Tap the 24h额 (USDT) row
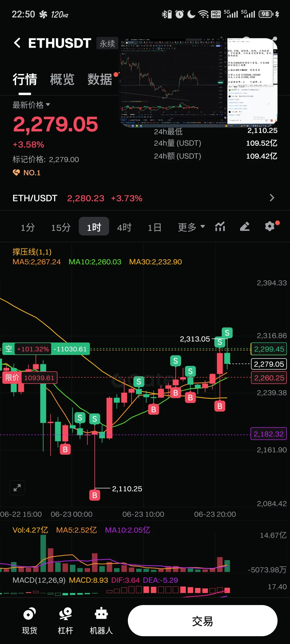Screen dimensions: 290x644 (x=215, y=156)
